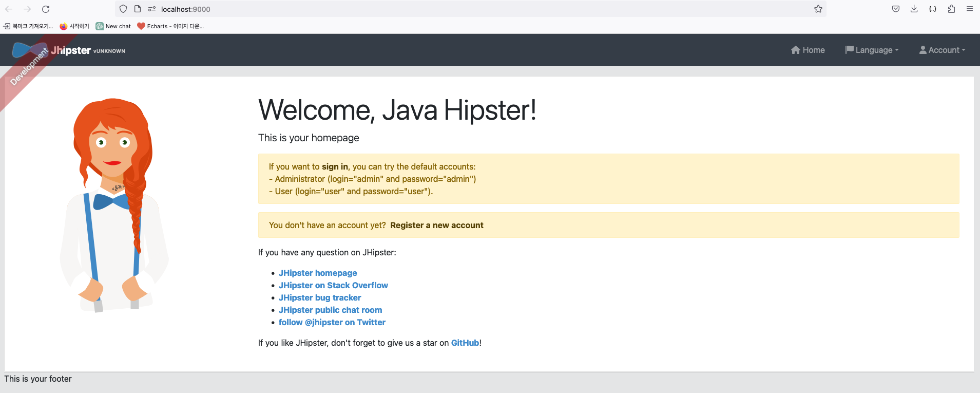Open the Firefox 시작하기 bookmark

pos(74,26)
